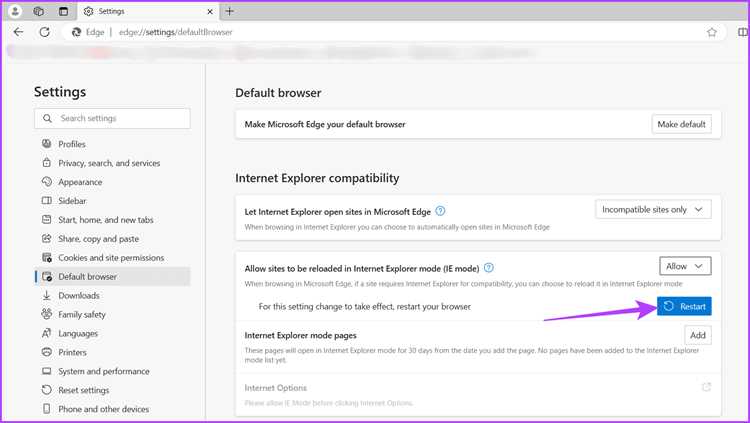
Task: Click the Share, copy and paste icon
Action: [x=46, y=238]
